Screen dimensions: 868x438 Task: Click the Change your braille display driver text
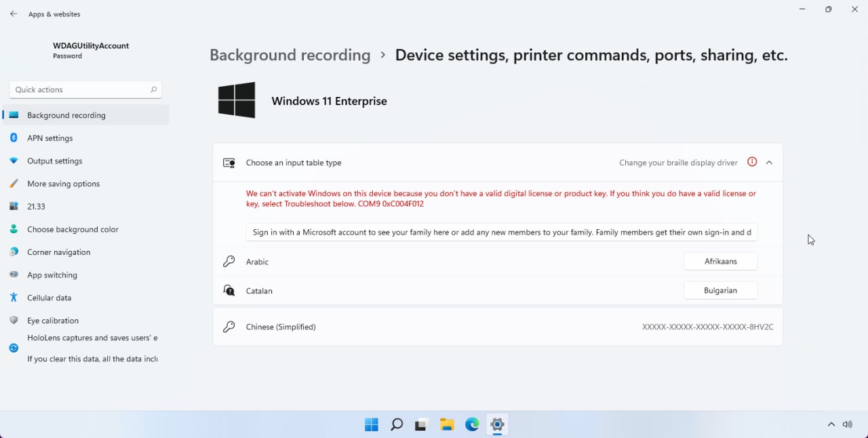(x=678, y=163)
